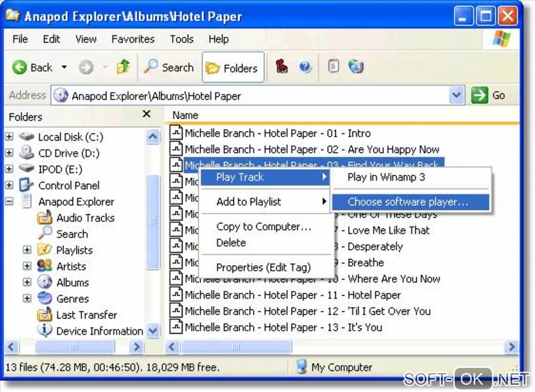Click file list horizontal scroll right arrow
Screen dimensions: 535x392
(511, 347)
